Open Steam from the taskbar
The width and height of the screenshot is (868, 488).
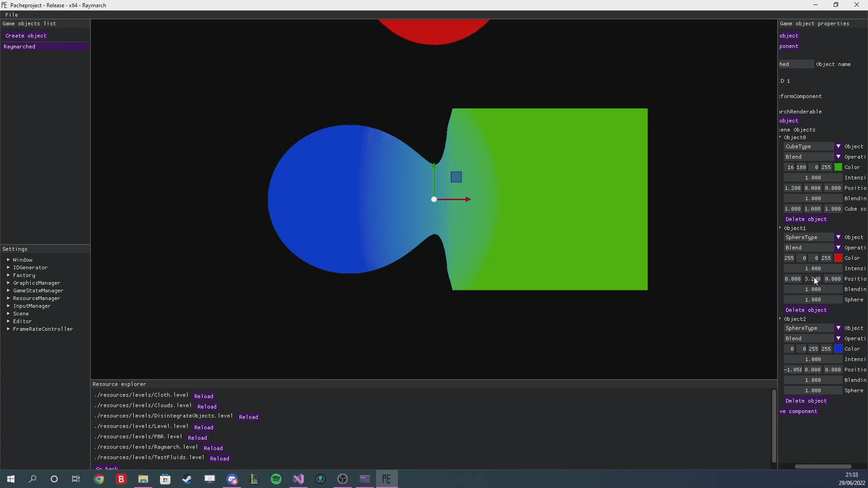[187, 479]
